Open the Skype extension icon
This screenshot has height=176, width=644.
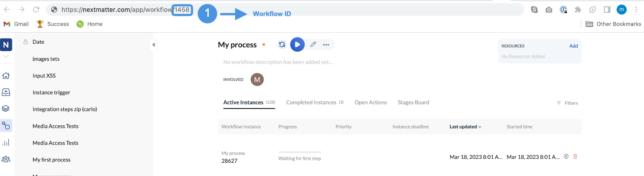[535, 9]
